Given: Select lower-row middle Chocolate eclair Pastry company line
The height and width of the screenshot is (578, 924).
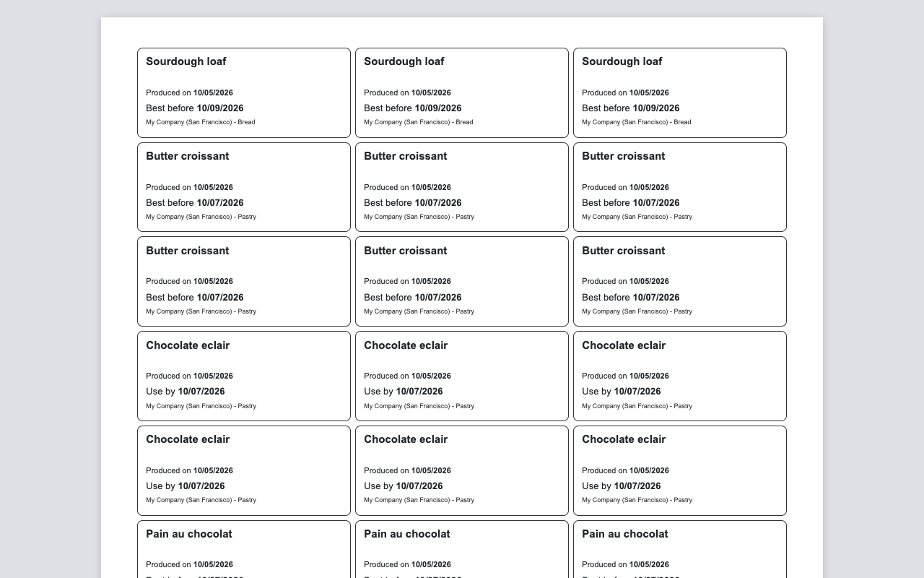Looking at the screenshot, I should click(x=419, y=500).
